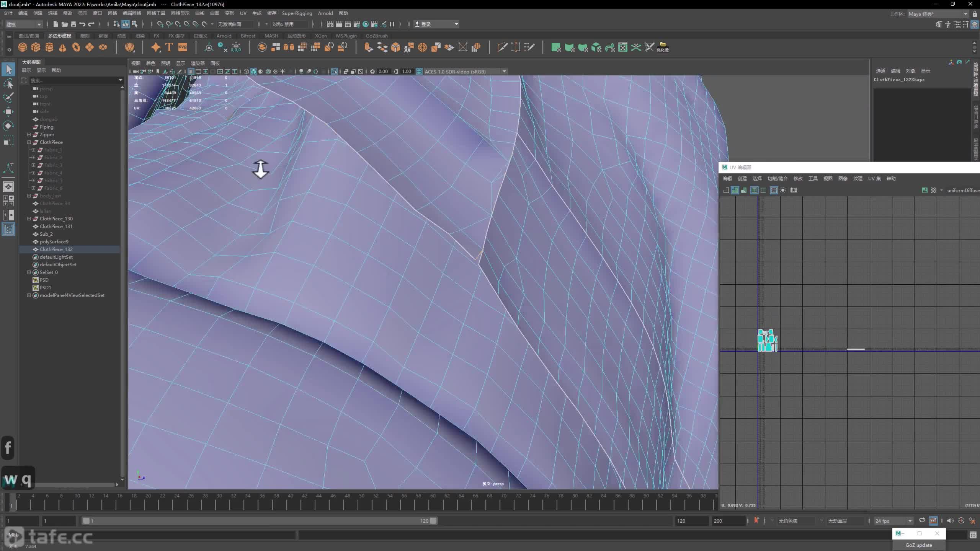
Task: Collapse the ClothPiece group in outliner
Action: (29, 142)
